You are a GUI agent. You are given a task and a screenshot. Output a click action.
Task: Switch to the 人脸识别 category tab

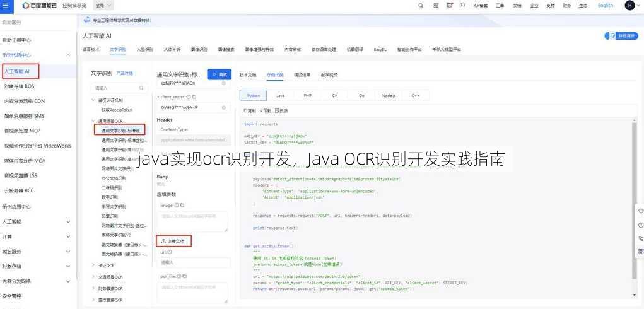coord(144,49)
